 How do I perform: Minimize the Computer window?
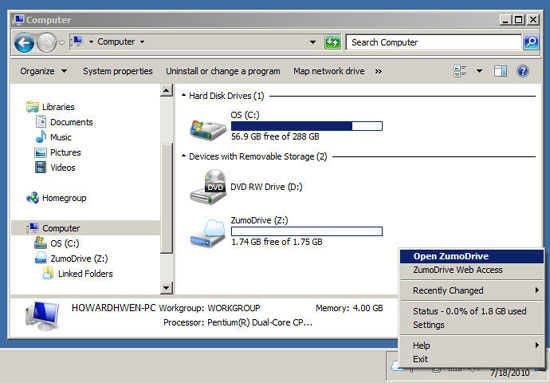[x=505, y=20]
